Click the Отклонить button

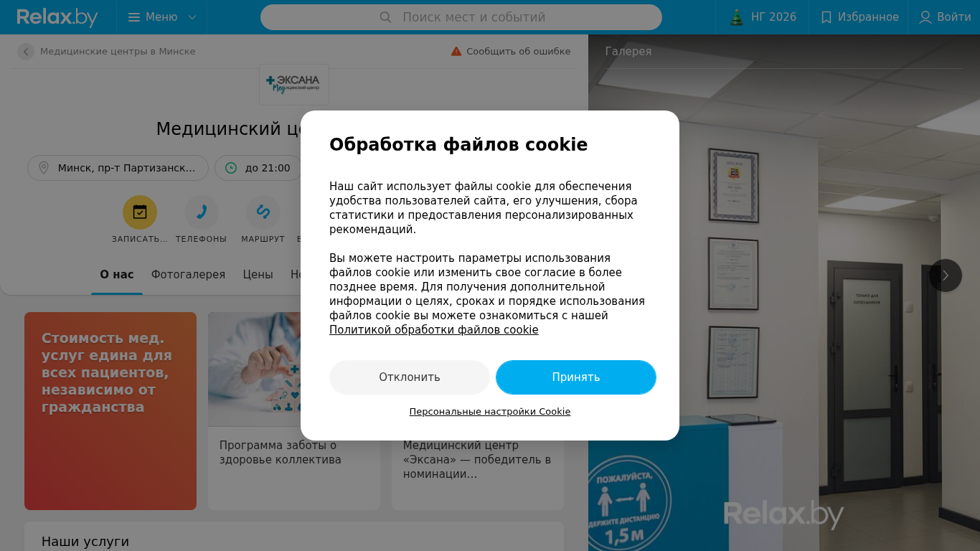coord(410,377)
